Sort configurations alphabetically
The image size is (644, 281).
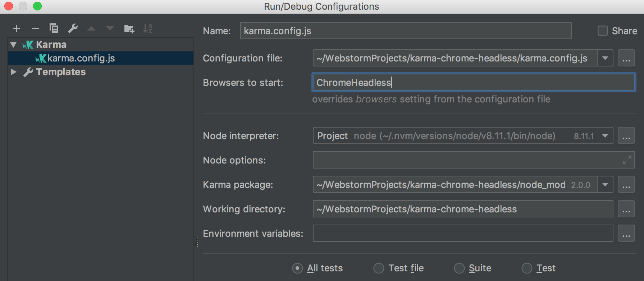pyautogui.click(x=147, y=28)
